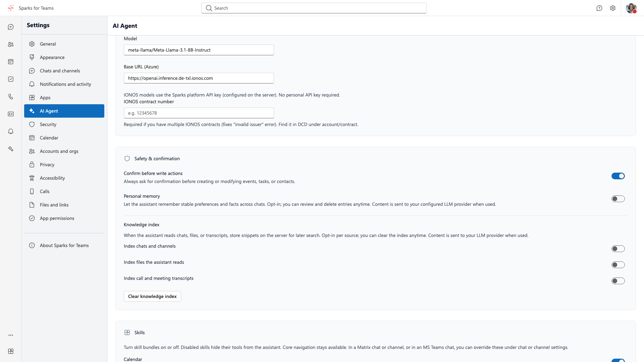Open the settings gear in top bar
This screenshot has height=362, width=644.
coord(613,8)
